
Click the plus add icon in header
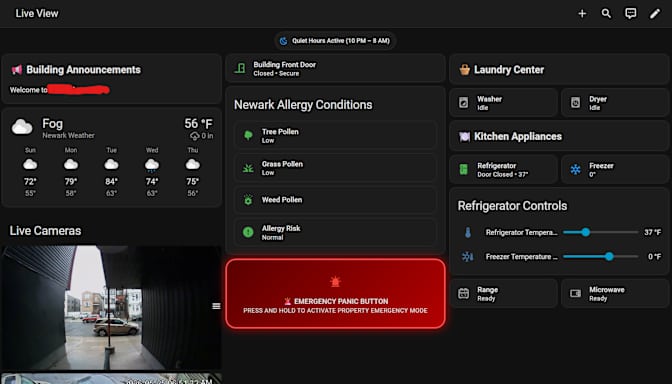pos(582,14)
